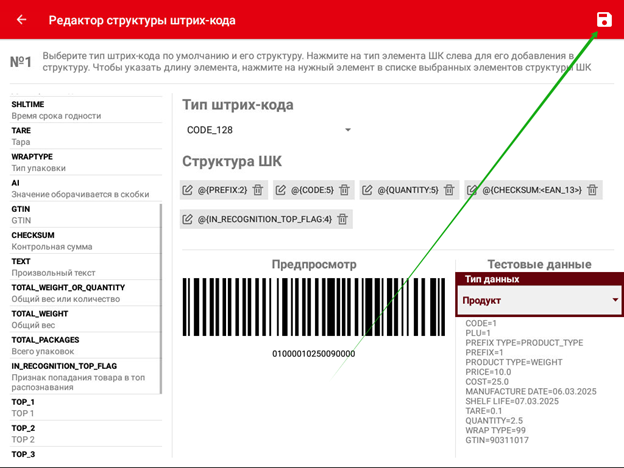Viewport: 624px width, 468px height.
Task: Pick TOTAL_PACKAGES from the element list
Action: coord(80,345)
